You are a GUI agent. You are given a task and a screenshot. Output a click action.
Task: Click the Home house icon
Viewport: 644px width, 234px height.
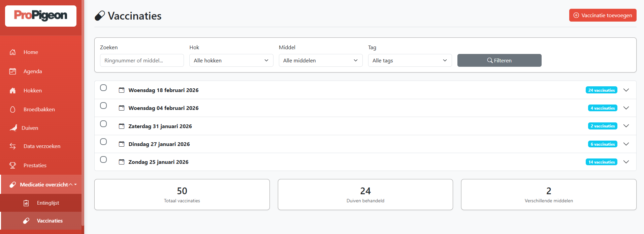pyautogui.click(x=13, y=52)
